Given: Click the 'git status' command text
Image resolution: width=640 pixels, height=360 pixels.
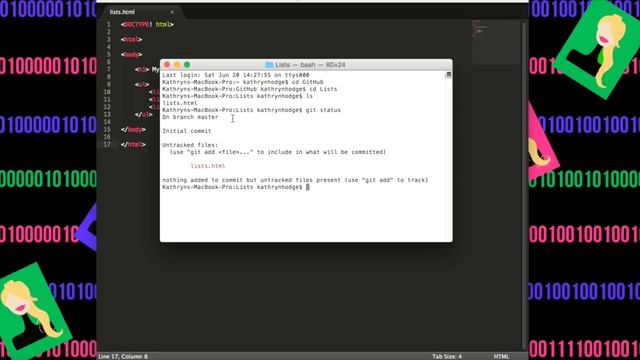Looking at the screenshot, I should coord(323,110).
